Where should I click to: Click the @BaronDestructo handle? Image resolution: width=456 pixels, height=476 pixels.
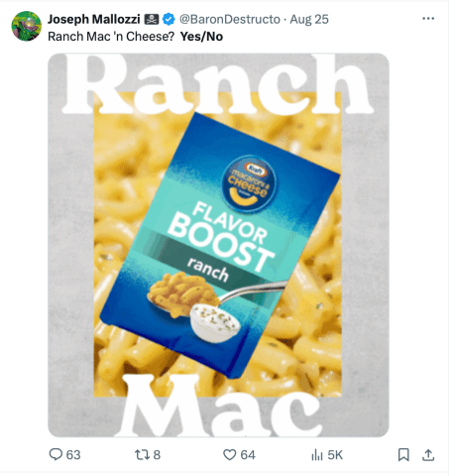point(230,20)
